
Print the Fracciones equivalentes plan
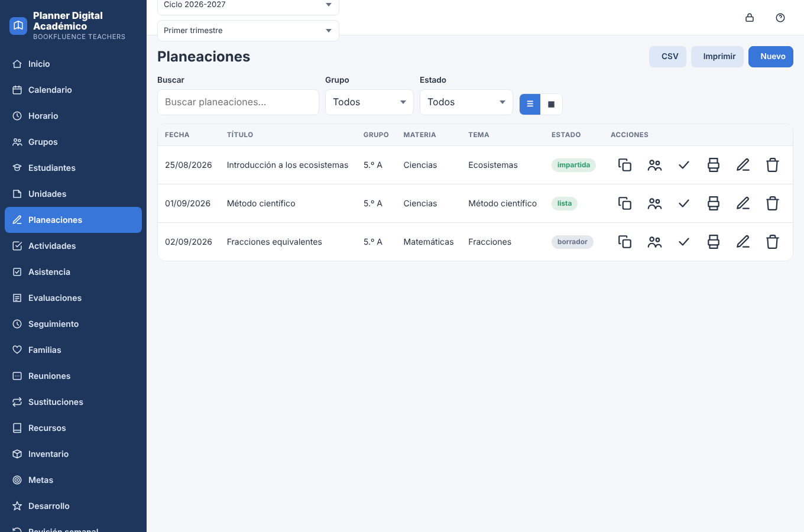tap(714, 242)
